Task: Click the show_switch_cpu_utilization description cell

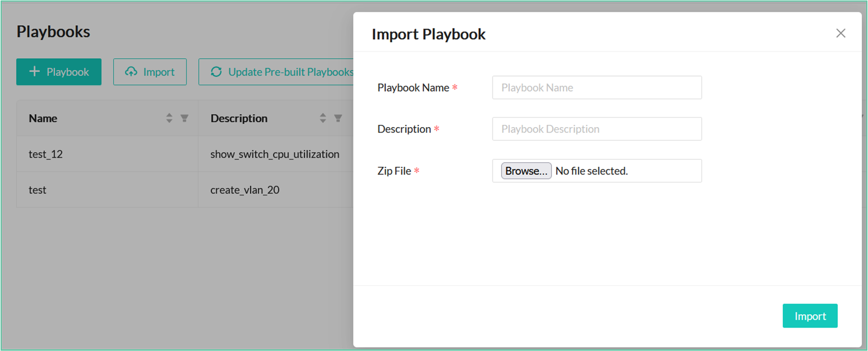Action: click(x=275, y=154)
